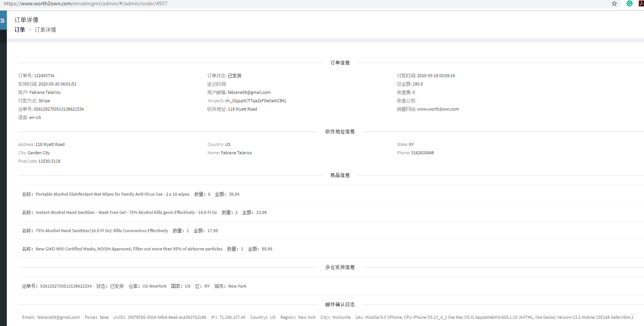Click the IP address 71.190.157.40
The image size is (644, 326).
pos(232,317)
